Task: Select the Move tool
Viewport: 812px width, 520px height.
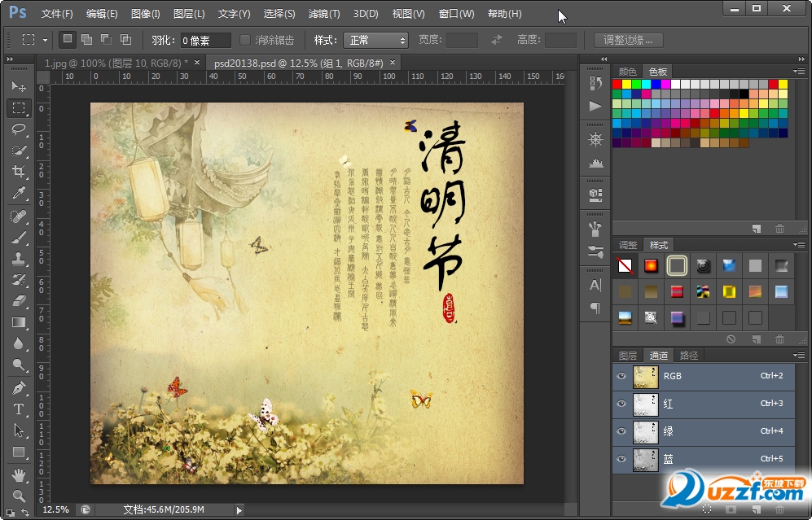Action: pos(19,86)
